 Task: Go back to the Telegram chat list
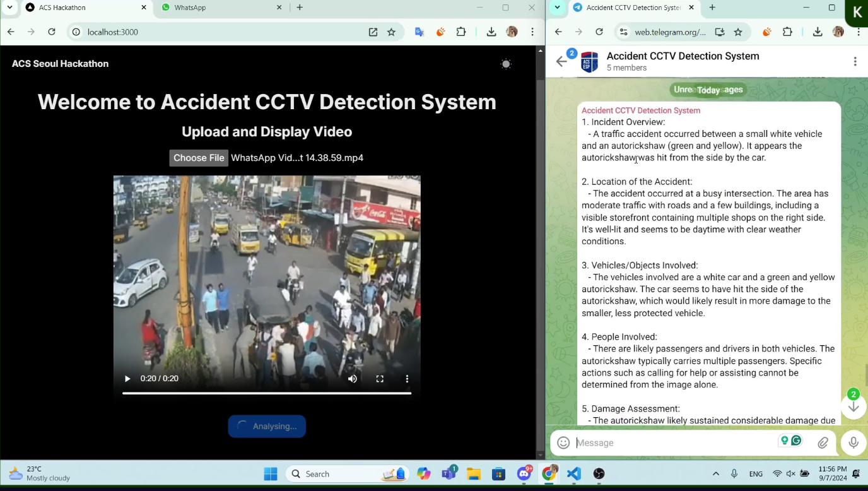click(561, 61)
